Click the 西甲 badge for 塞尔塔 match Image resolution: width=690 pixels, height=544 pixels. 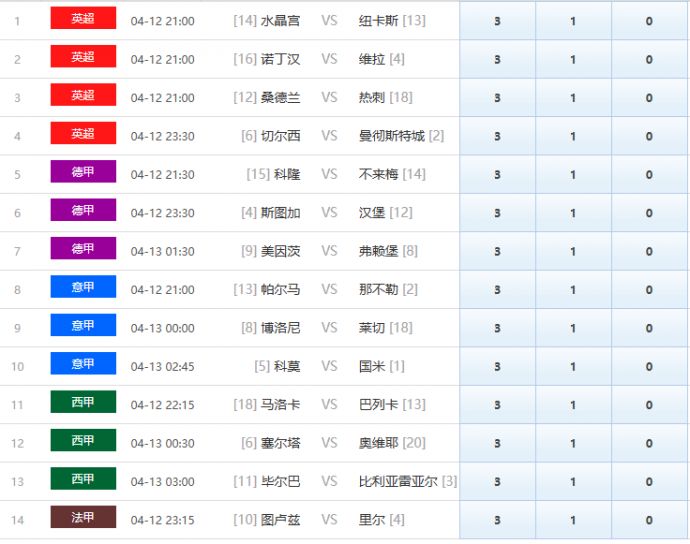coord(83,440)
